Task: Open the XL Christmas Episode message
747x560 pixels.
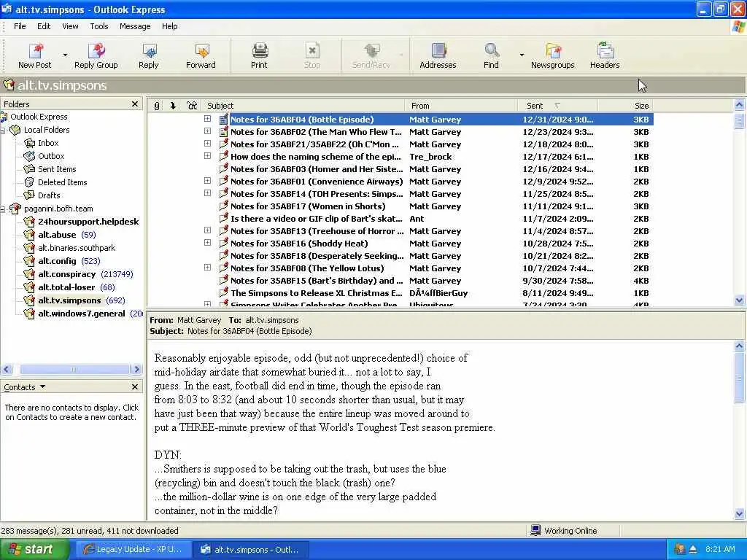Action: click(x=317, y=293)
